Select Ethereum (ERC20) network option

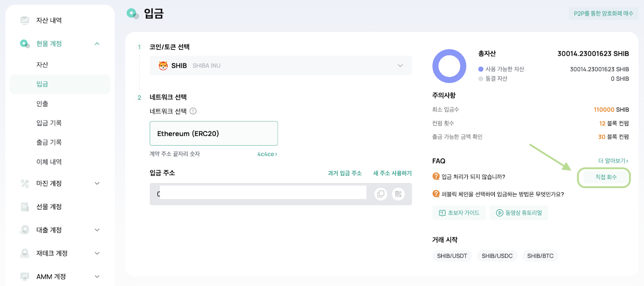click(214, 134)
